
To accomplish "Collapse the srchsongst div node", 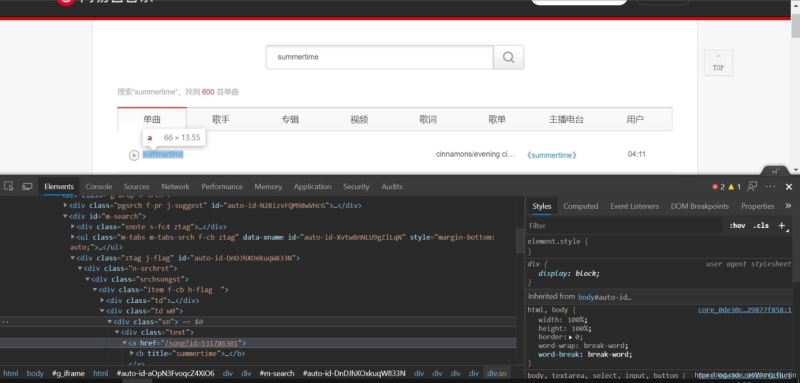I will [87, 279].
